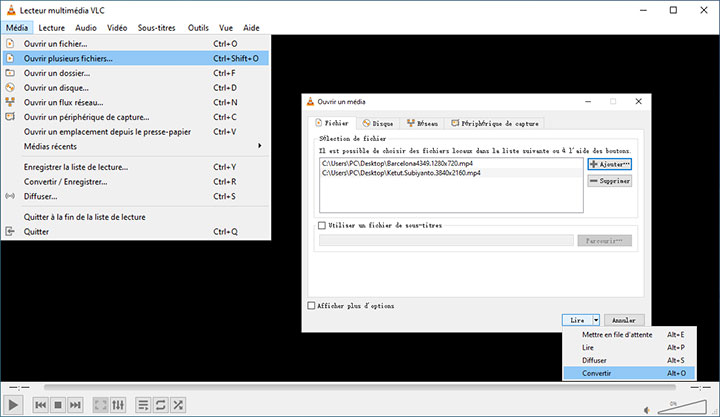Choose Enregistrer la liste de lecture
The width and height of the screenshot is (720, 417).
click(x=135, y=167)
